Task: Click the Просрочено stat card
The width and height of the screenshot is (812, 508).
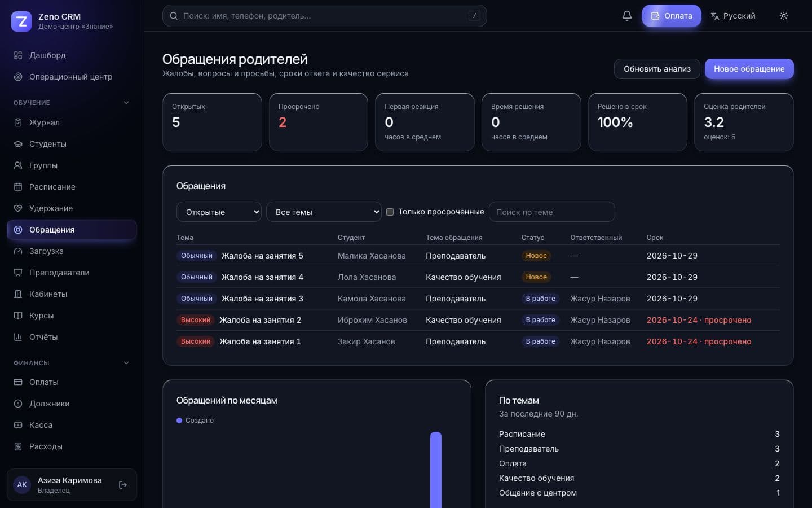Action: 318,122
